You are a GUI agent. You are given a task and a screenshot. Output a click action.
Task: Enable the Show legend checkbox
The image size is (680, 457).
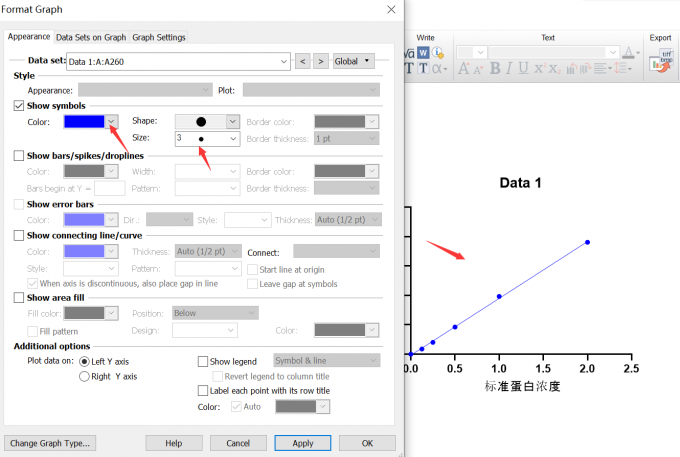coord(203,361)
